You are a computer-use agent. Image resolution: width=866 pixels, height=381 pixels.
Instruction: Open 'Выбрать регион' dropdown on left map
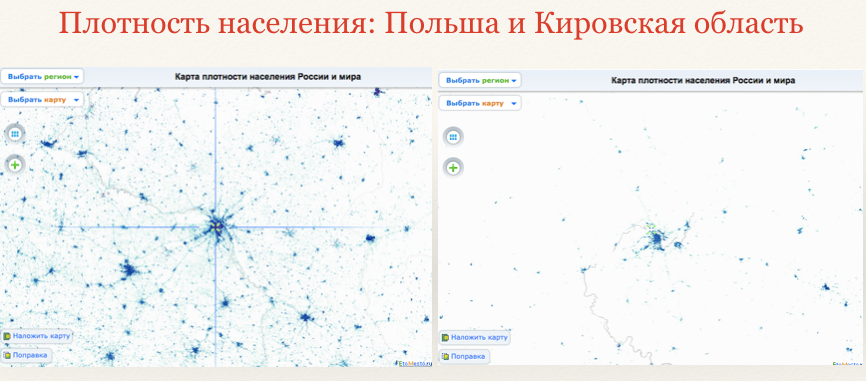pos(42,76)
